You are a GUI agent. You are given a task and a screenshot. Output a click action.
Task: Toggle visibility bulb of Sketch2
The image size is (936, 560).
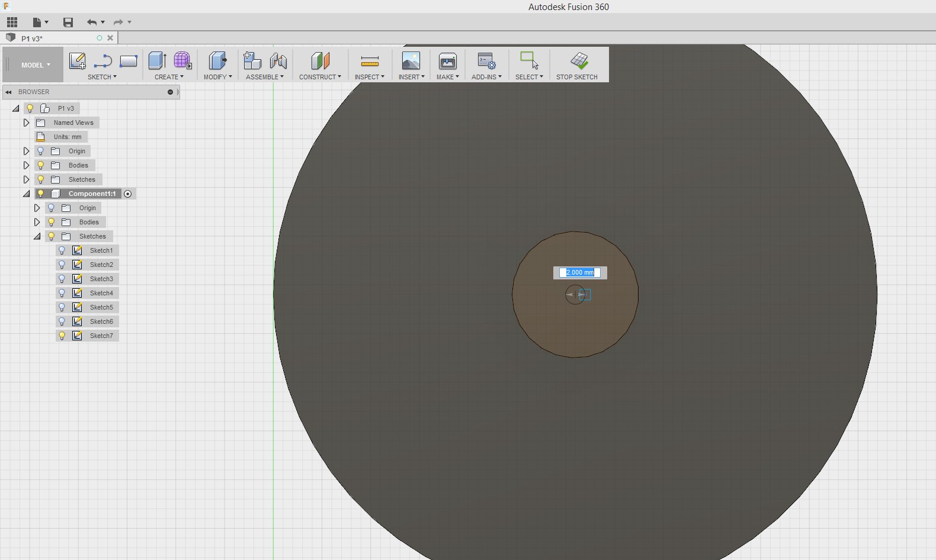tap(62, 265)
